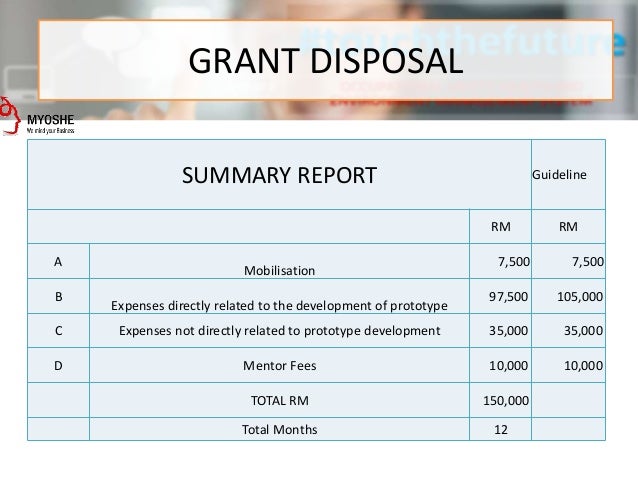This screenshot has height=479, width=638.
Task: Click the Mentor Fees label
Action: coord(279,365)
